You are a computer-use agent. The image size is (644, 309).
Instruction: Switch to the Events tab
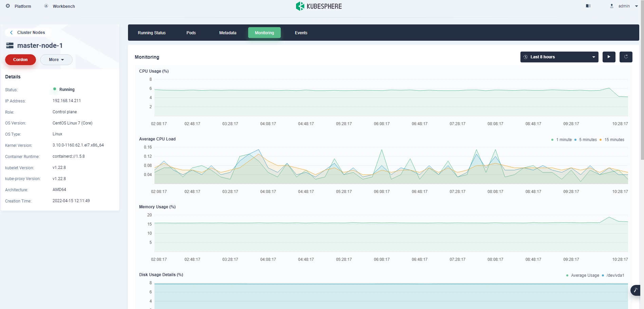[x=301, y=33]
